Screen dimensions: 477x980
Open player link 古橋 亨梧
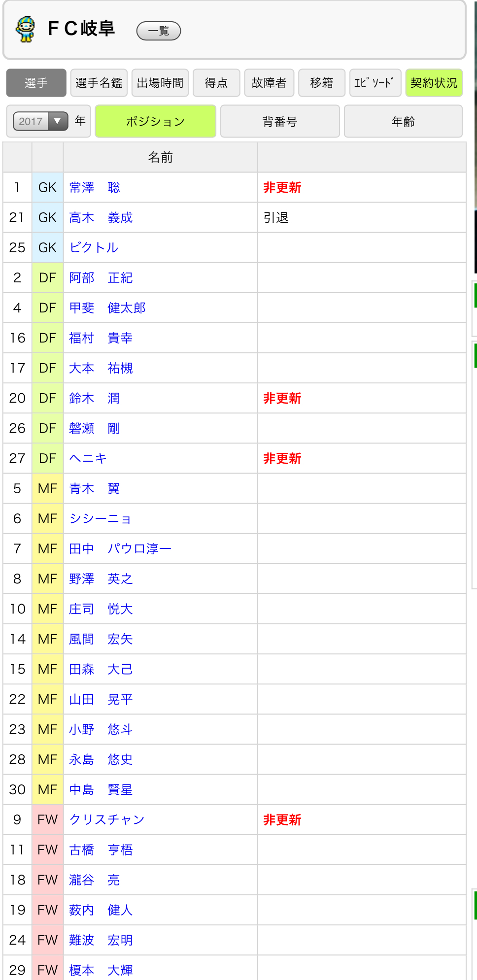101,850
